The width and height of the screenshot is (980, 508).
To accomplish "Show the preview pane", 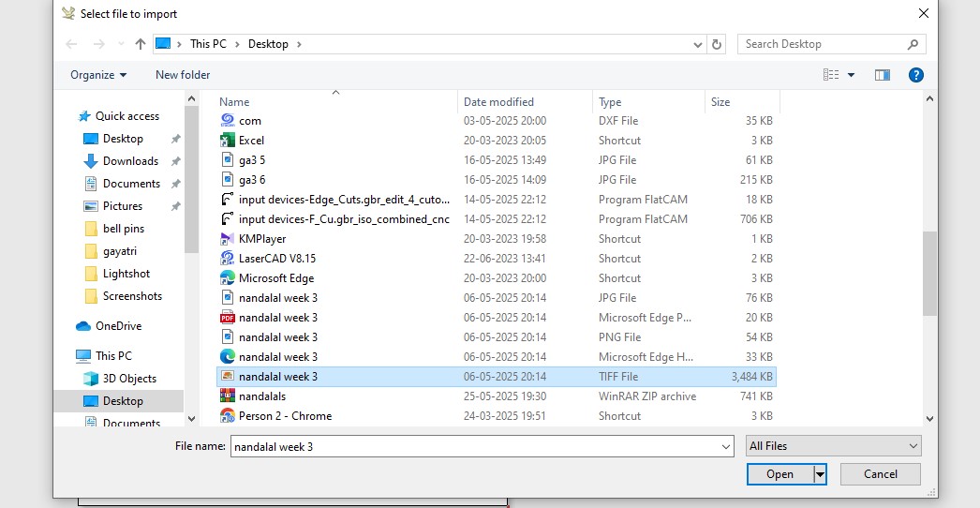I will tap(883, 75).
